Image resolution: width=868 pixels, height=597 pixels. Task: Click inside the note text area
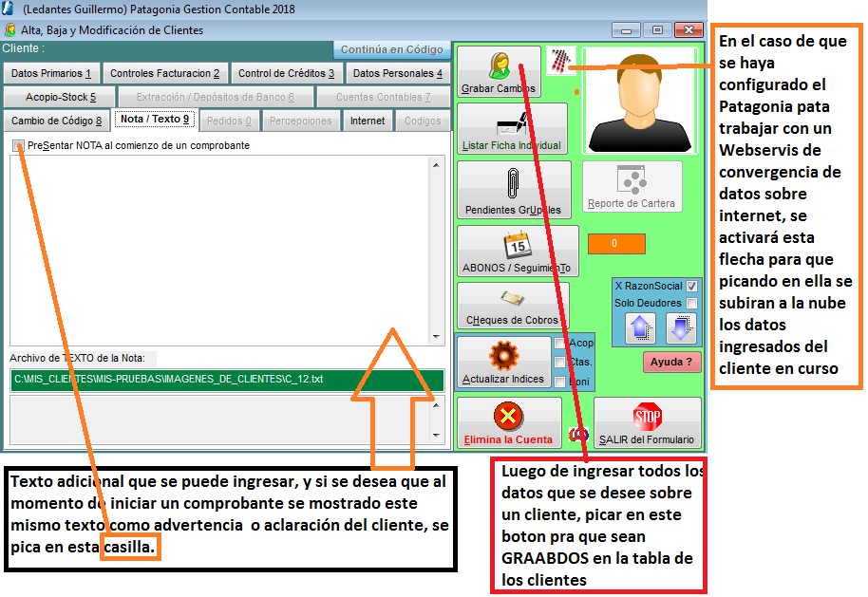point(219,251)
